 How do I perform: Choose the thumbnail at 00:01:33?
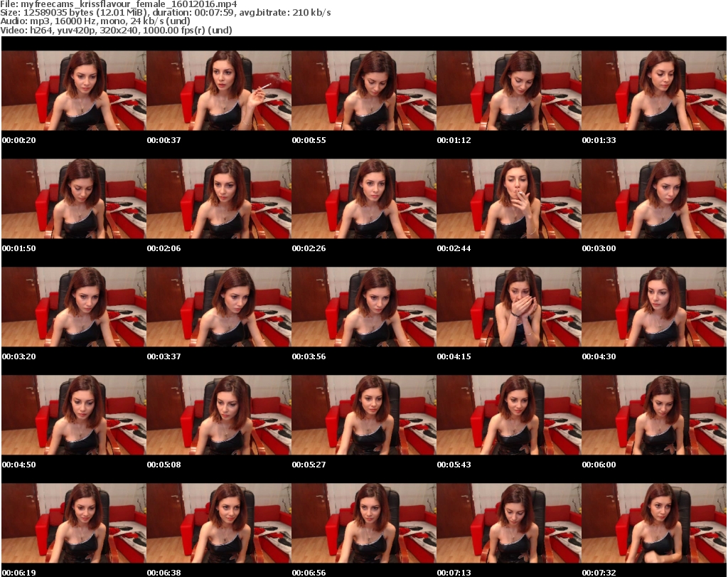(x=654, y=90)
